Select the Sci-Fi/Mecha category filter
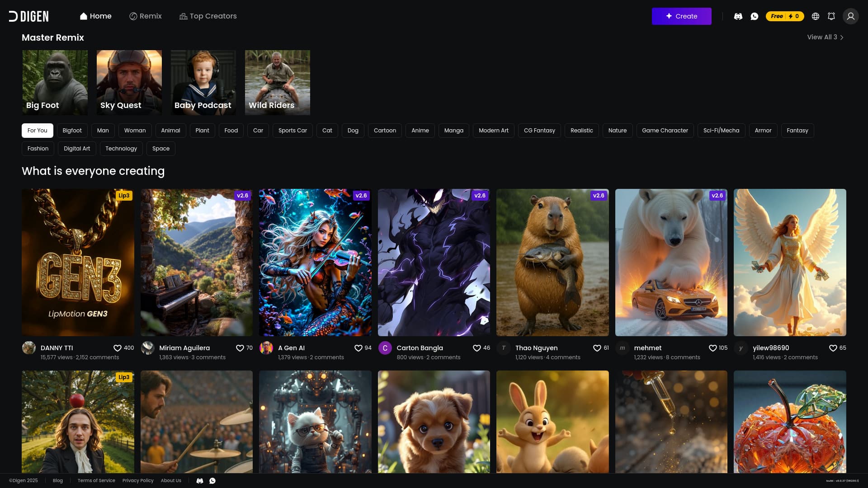868x488 pixels. point(721,130)
